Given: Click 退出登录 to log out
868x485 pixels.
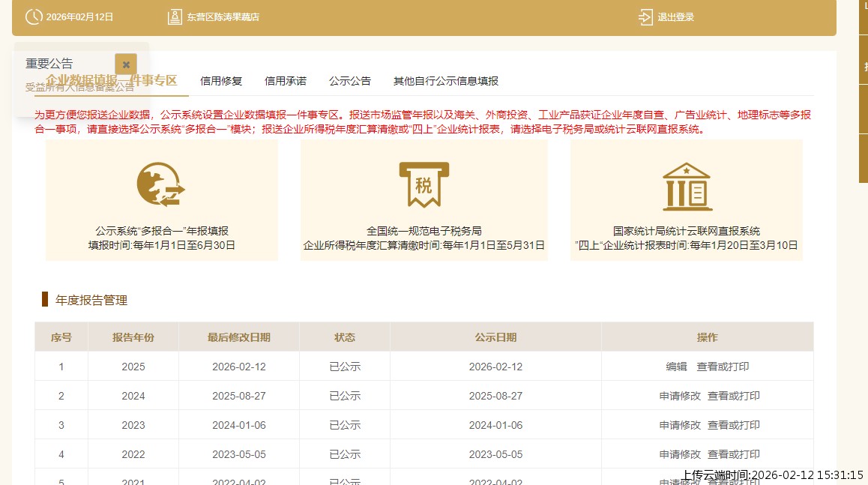Looking at the screenshot, I should [675, 17].
